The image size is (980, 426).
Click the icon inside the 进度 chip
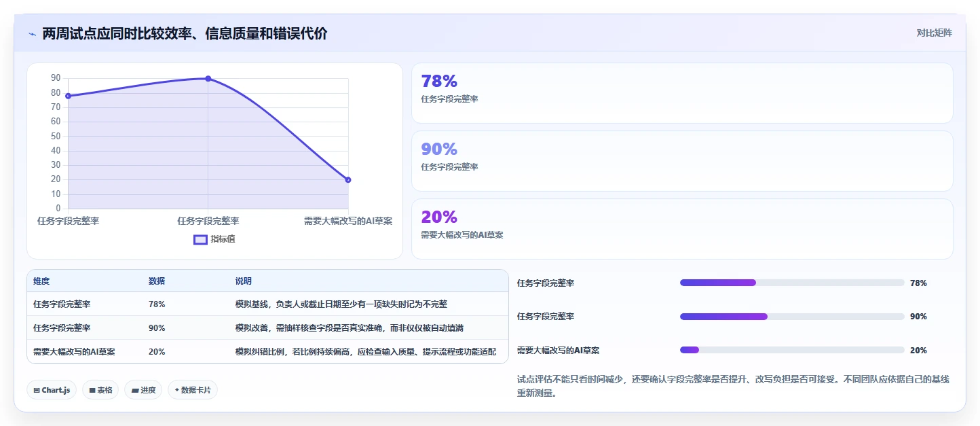[135, 390]
